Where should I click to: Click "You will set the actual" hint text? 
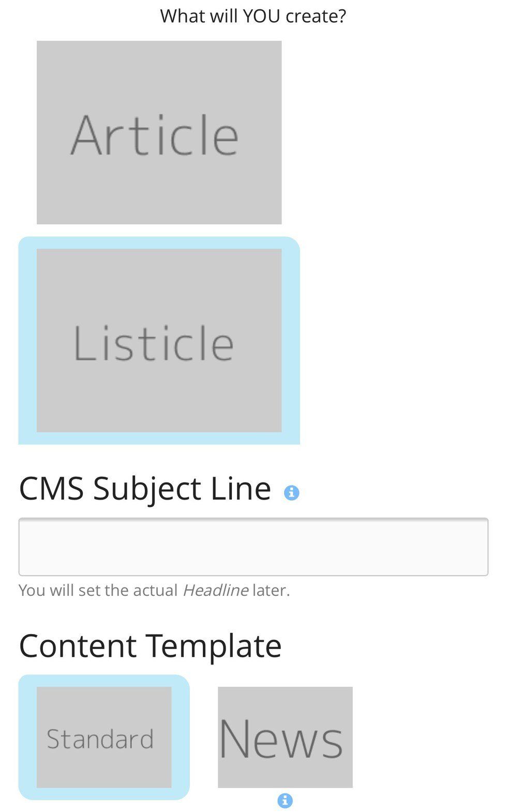click(98, 590)
